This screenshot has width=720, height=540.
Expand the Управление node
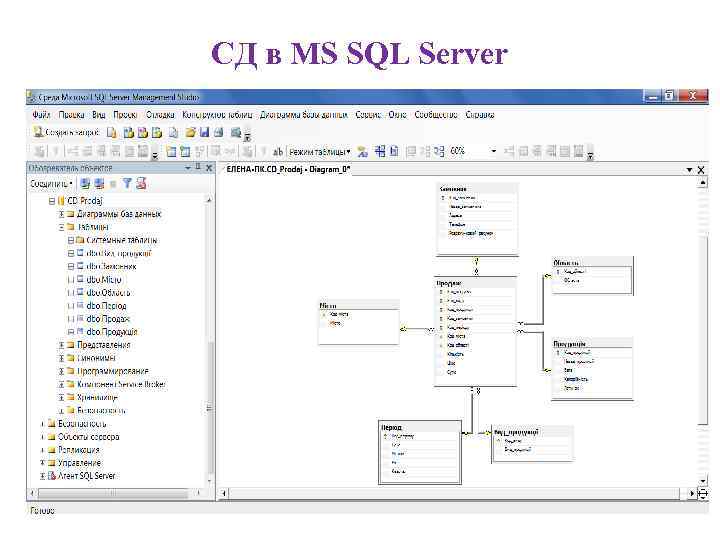(42, 463)
